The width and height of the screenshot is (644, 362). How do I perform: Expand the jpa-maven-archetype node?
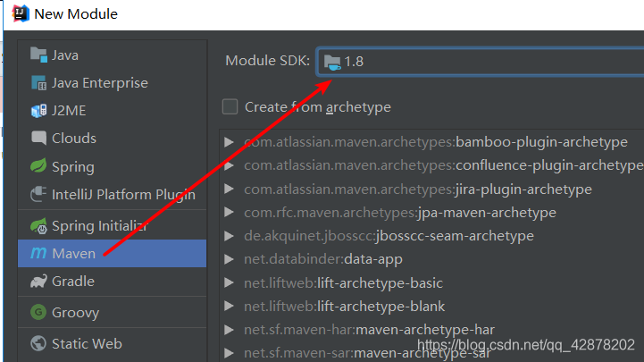(x=230, y=213)
